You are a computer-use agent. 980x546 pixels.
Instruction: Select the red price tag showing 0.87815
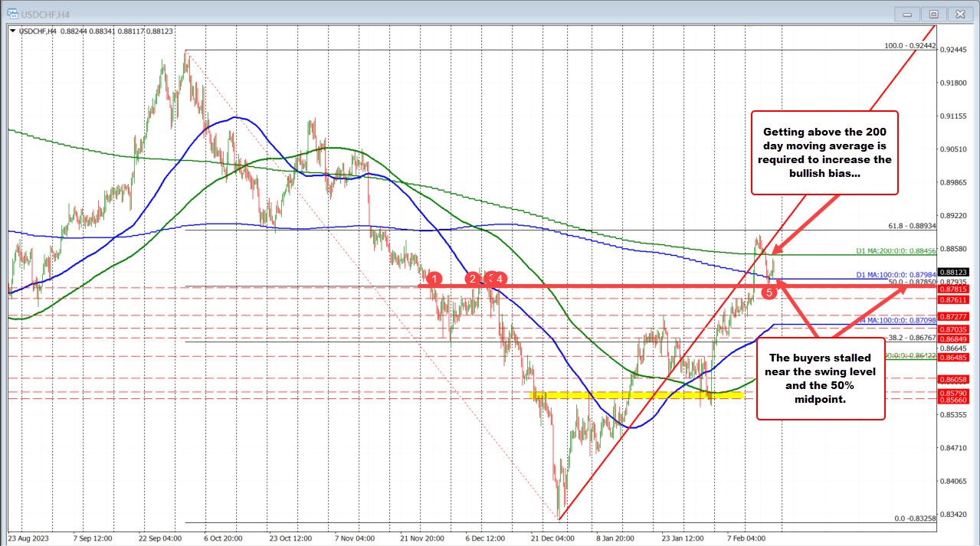pos(954,289)
